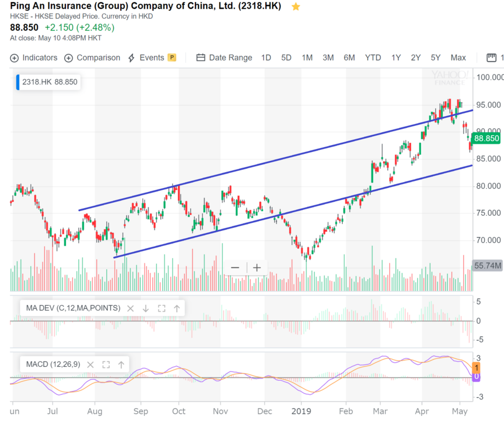Click the 2019 label on time axis

301,411
